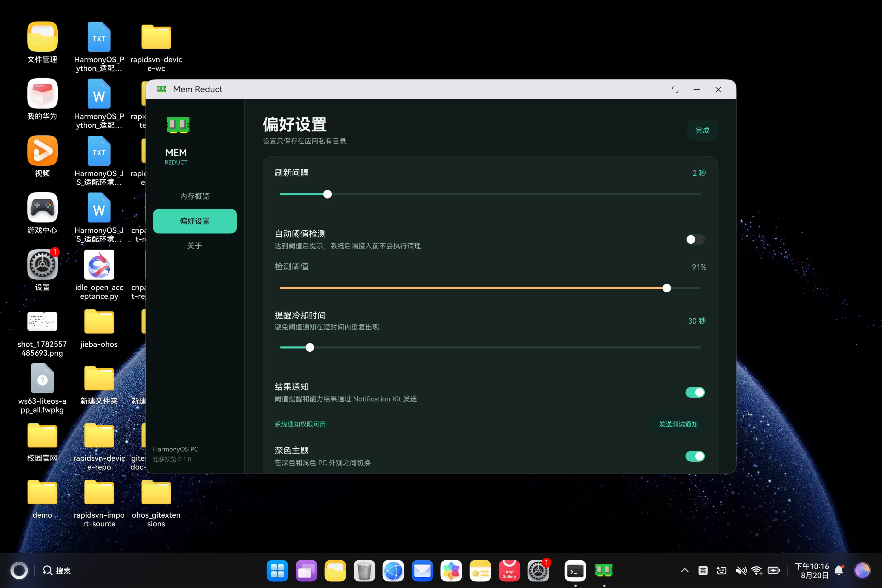Click the muted volume tray icon
The width and height of the screenshot is (882, 588).
[x=741, y=571]
